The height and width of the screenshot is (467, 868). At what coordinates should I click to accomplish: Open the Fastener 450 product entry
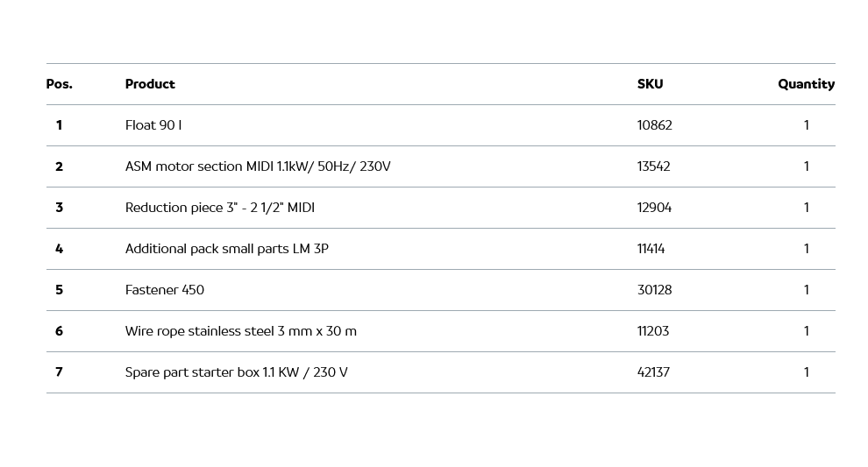pyautogui.click(x=164, y=290)
